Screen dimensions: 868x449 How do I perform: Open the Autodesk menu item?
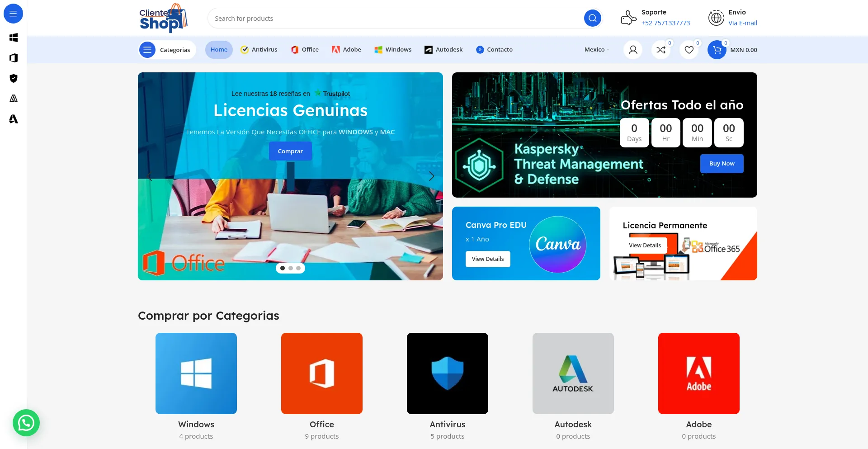click(443, 50)
